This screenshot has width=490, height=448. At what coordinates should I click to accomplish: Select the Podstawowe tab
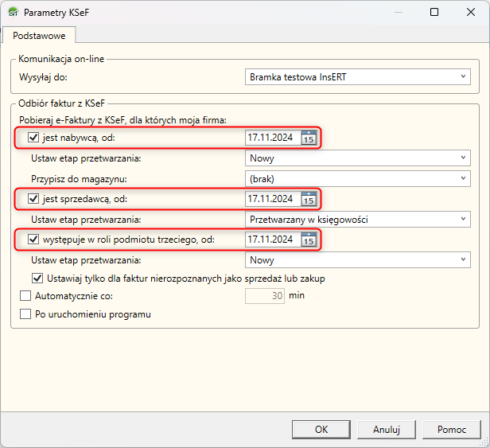[x=39, y=35]
